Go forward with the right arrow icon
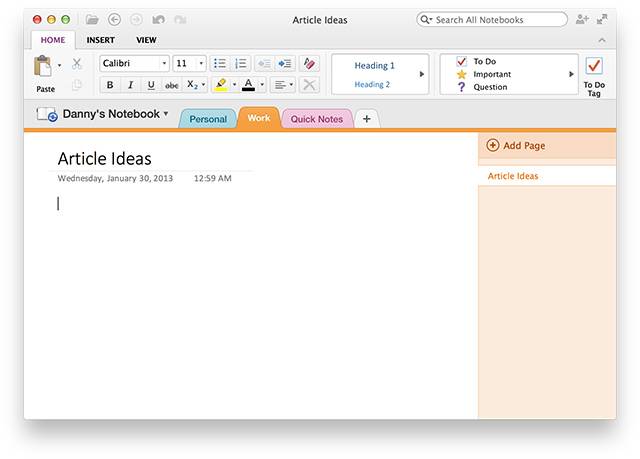 [136, 20]
